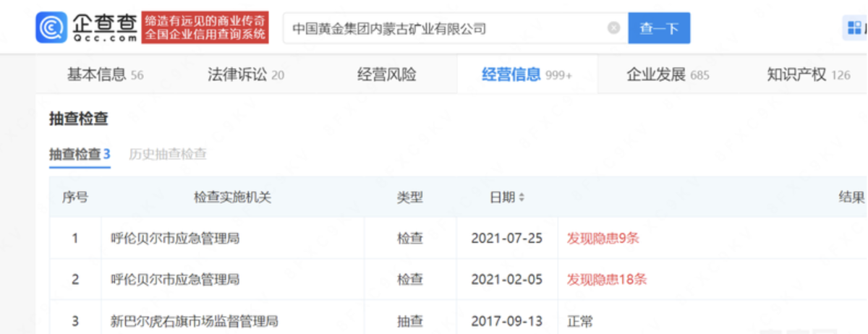Click sequence number 1 cell

(75, 238)
